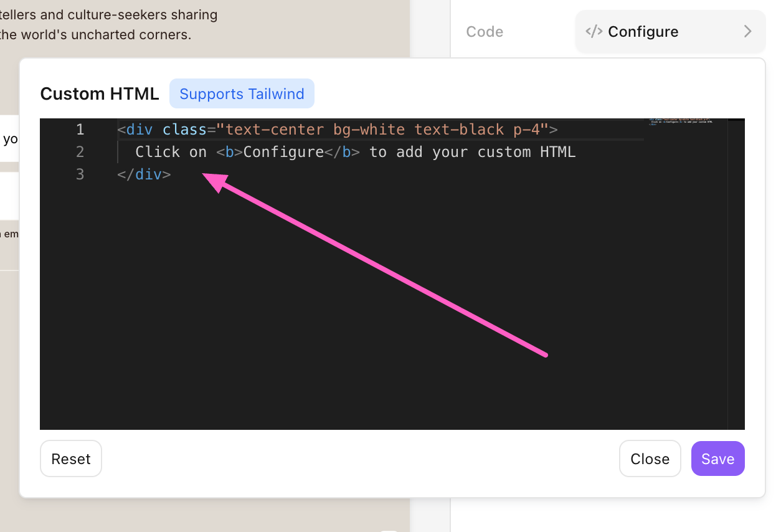Click the Supports Tailwind badge
Viewport: 781px width, 532px height.
click(x=242, y=94)
